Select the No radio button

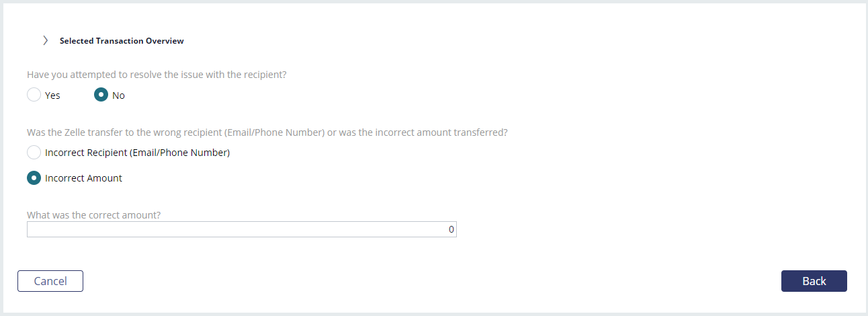pos(101,95)
